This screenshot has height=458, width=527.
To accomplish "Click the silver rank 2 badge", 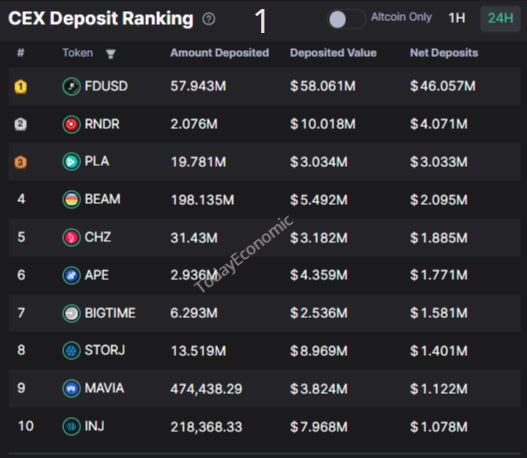I will point(21,124).
